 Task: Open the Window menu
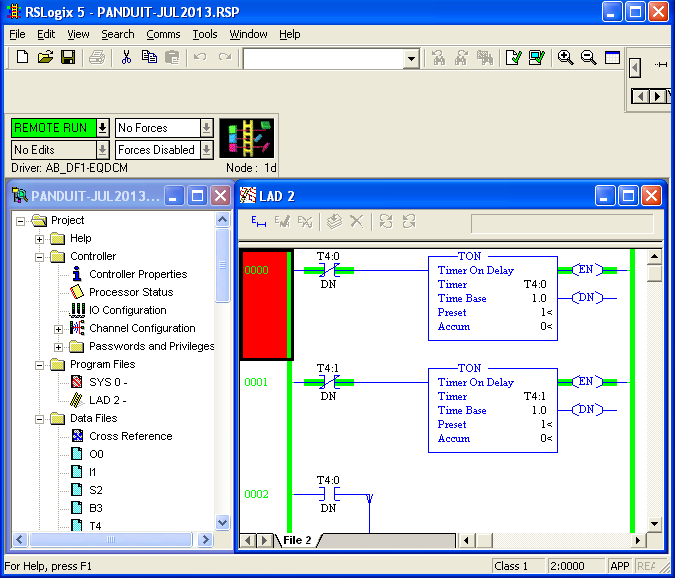point(248,34)
